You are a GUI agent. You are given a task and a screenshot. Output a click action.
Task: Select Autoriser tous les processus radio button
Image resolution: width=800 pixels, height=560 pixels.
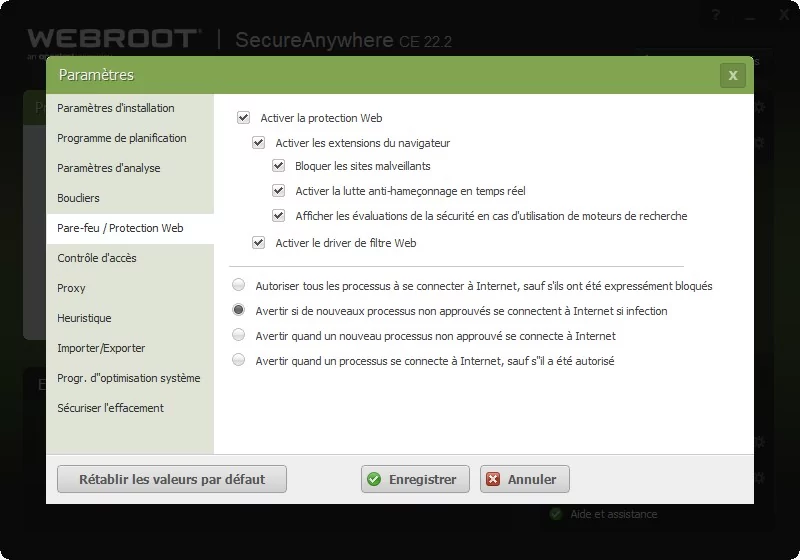pyautogui.click(x=238, y=285)
